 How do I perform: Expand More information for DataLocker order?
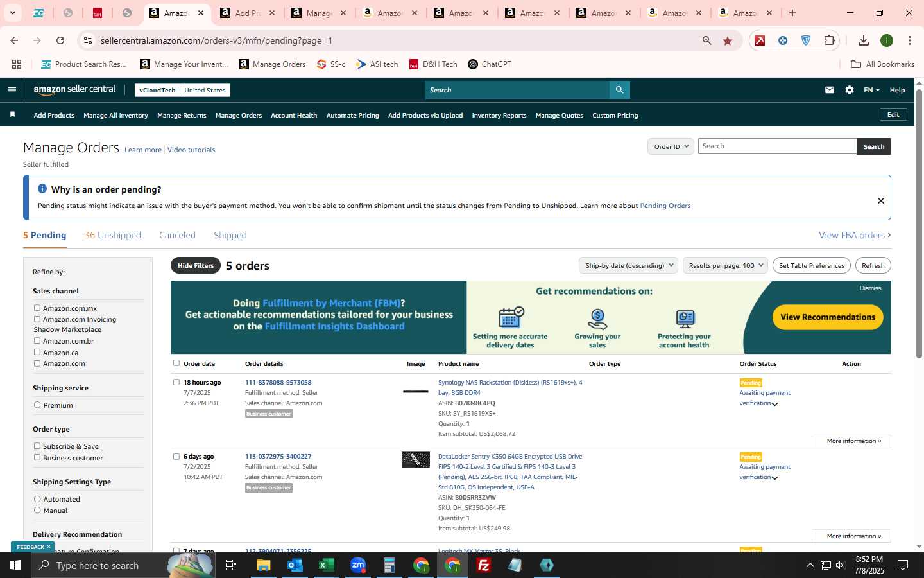tap(851, 536)
